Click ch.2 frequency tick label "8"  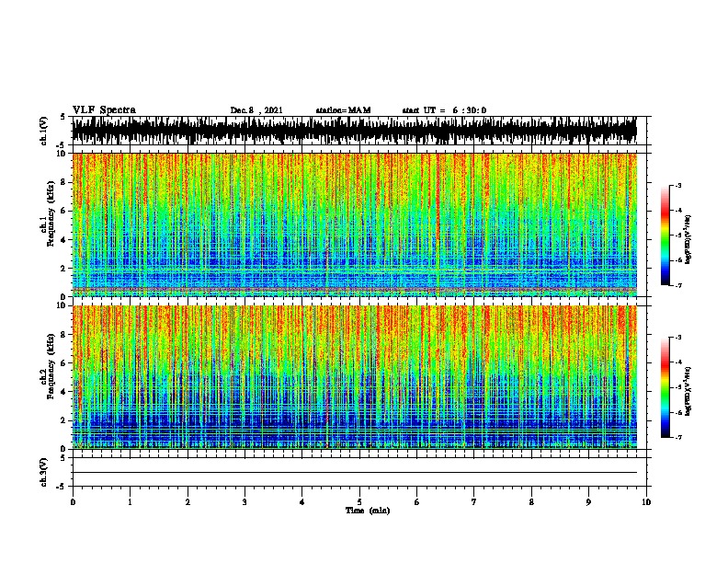[63, 335]
